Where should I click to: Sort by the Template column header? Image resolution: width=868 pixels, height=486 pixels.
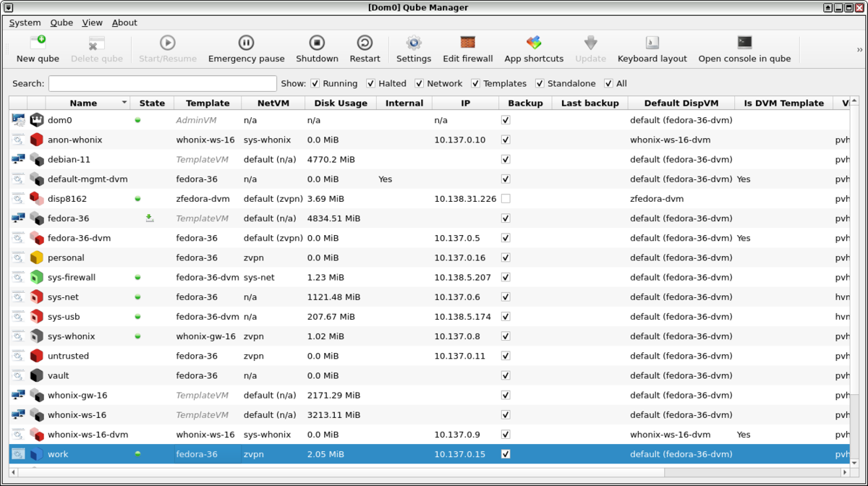tap(207, 103)
